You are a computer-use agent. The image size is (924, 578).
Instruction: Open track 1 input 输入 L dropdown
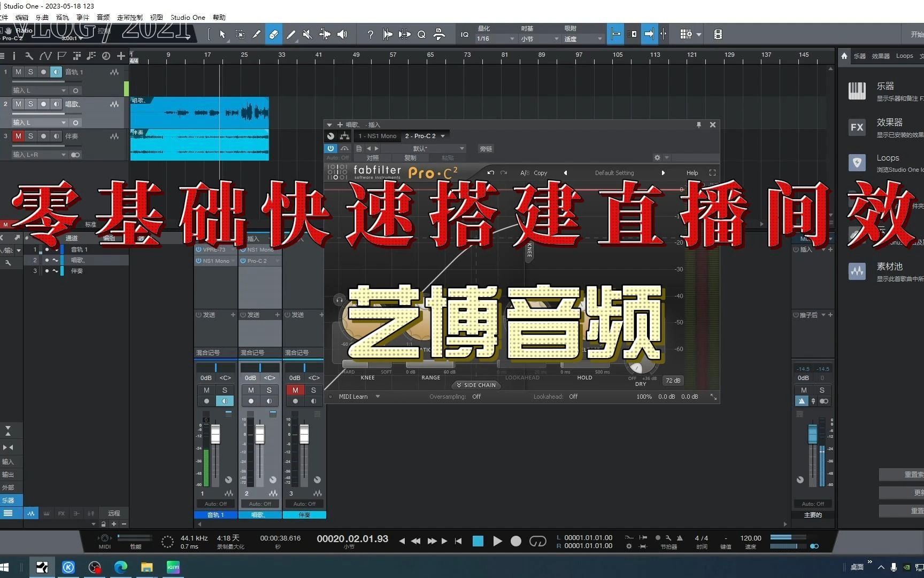(x=40, y=90)
